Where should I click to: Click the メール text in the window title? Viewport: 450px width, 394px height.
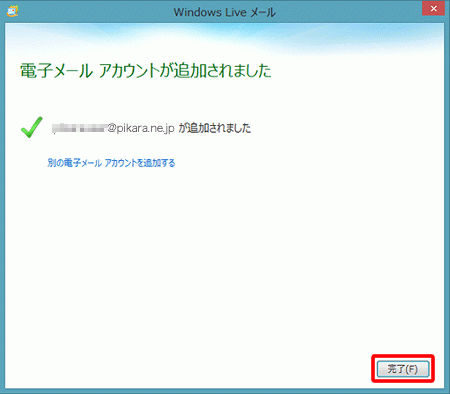coord(263,12)
